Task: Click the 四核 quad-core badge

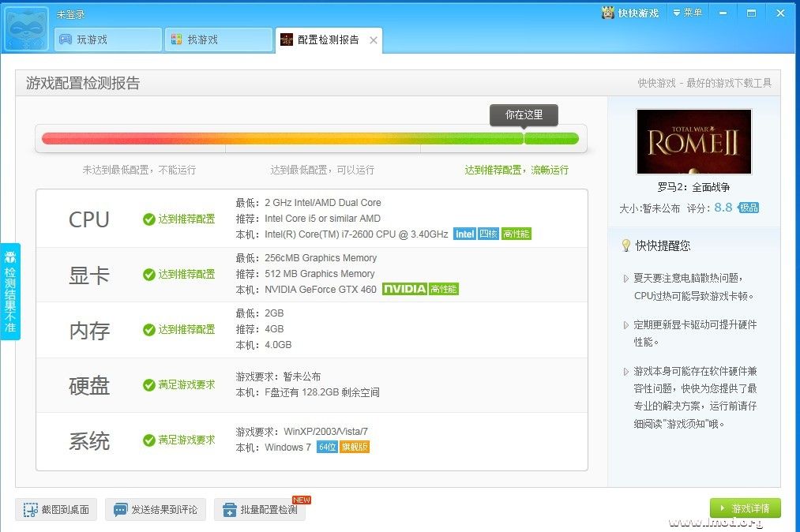Action: click(x=488, y=234)
